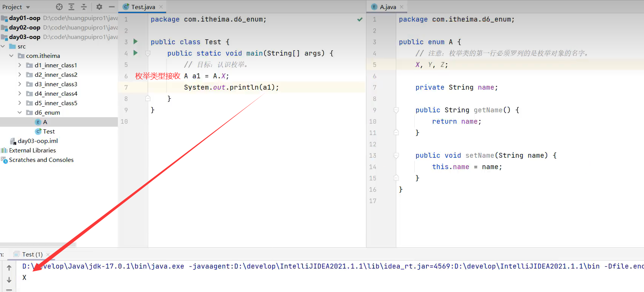Screen dimensions: 644x292
Task: Click Scratches and Consoles icon
Action: tap(4, 160)
